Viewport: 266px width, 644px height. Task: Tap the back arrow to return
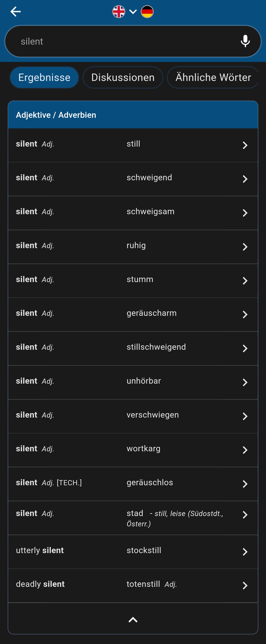click(16, 11)
